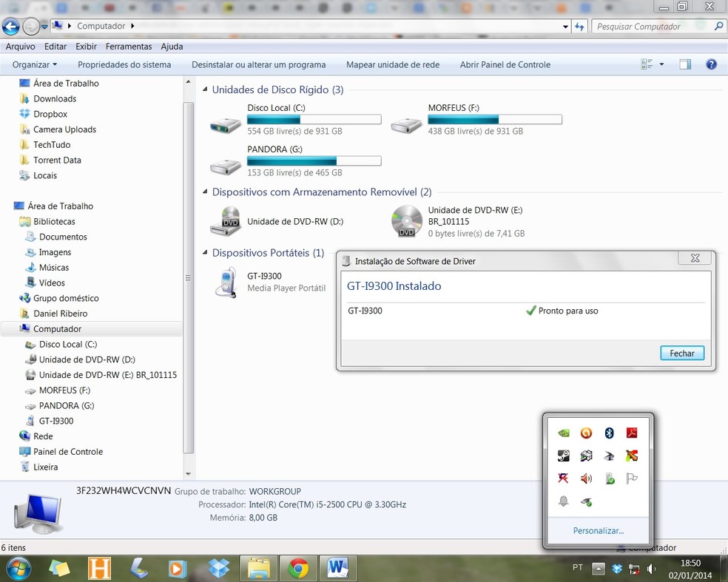Click the help question mark icon
This screenshot has height=582, width=728.
(x=711, y=64)
